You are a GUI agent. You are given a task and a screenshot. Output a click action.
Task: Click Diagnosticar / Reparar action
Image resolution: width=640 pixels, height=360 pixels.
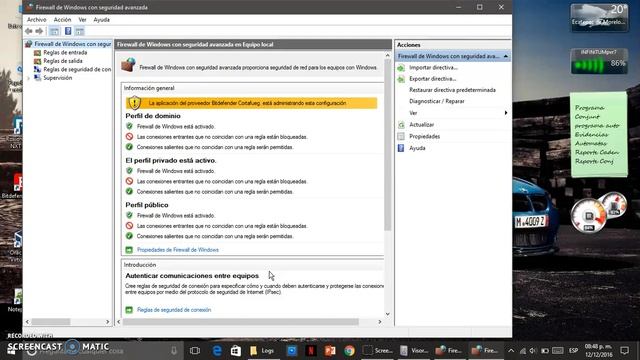pyautogui.click(x=437, y=101)
